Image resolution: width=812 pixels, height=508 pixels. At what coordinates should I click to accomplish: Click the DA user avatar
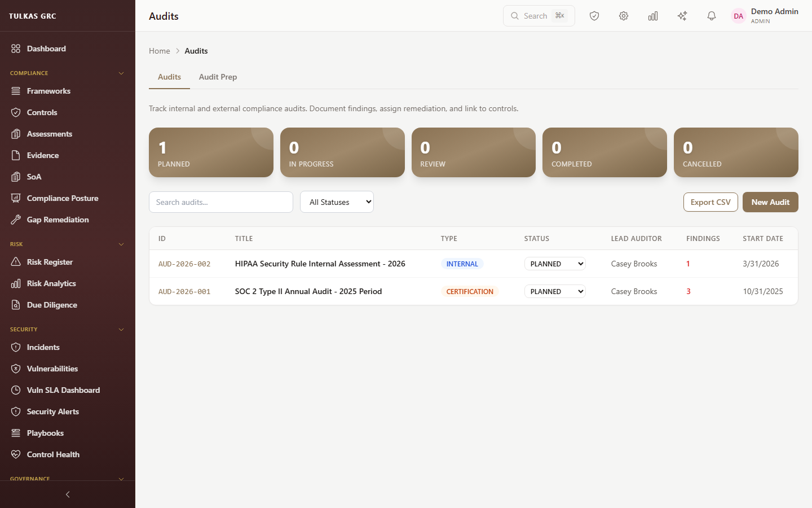739,16
